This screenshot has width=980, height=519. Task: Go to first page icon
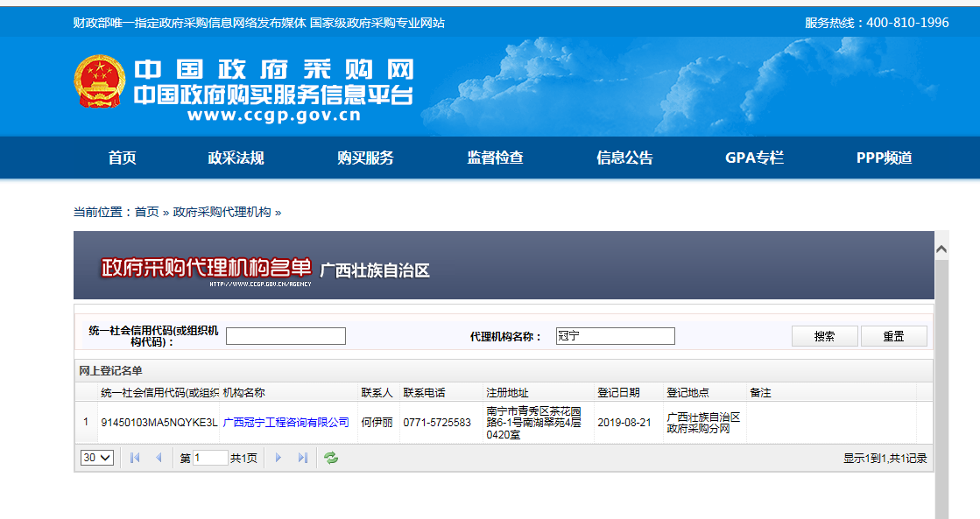click(134, 458)
